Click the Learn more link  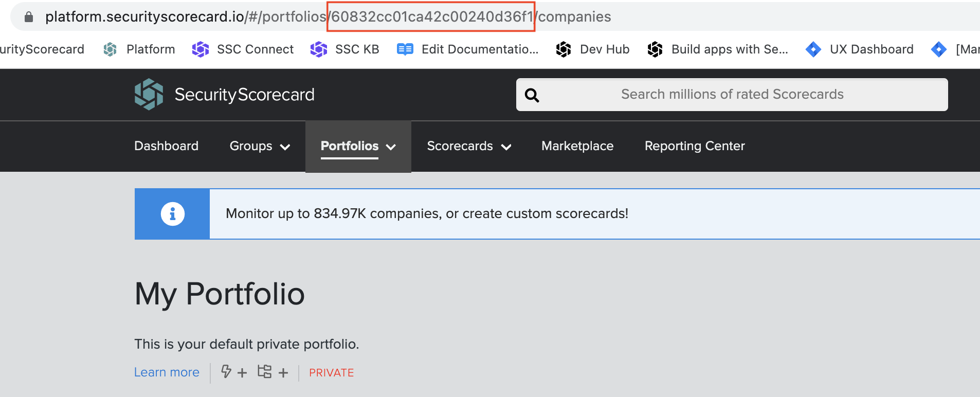(x=167, y=372)
